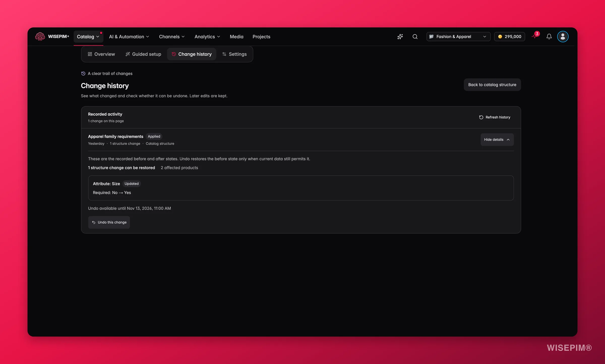The image size is (605, 364).
Task: Click 'Undo available until Nov 13, 2026' text
Action: coord(130,208)
